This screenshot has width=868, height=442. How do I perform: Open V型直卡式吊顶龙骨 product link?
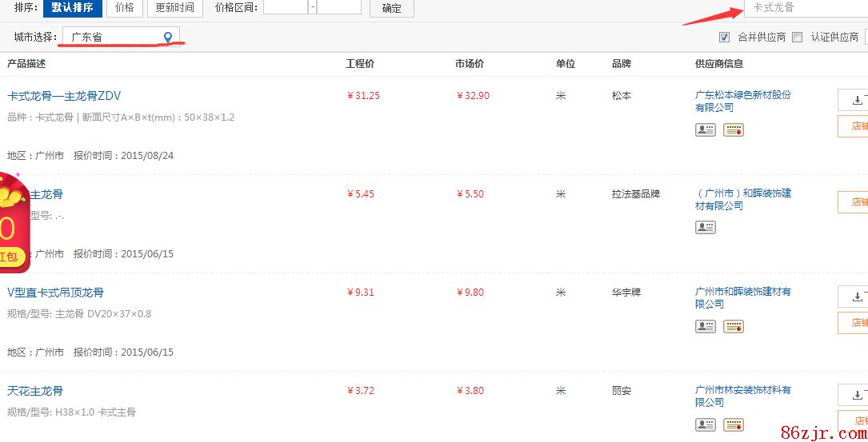click(x=56, y=293)
